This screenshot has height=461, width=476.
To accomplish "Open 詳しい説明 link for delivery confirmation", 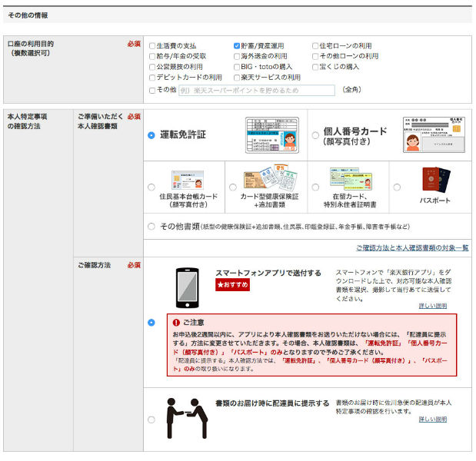I will coord(432,420).
